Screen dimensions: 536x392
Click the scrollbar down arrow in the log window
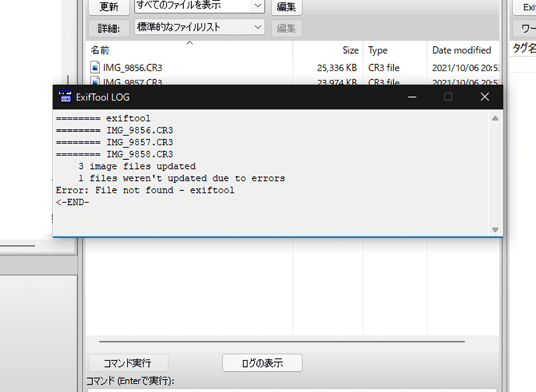click(x=495, y=226)
